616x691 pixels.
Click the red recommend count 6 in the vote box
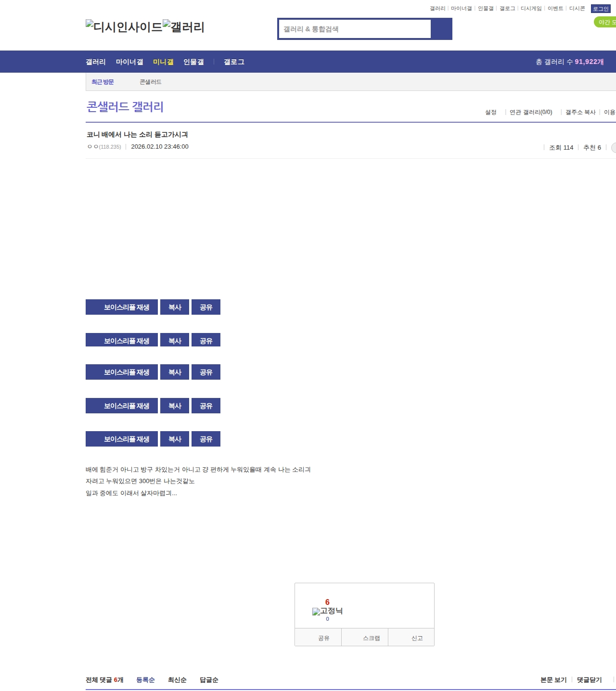coord(327,602)
